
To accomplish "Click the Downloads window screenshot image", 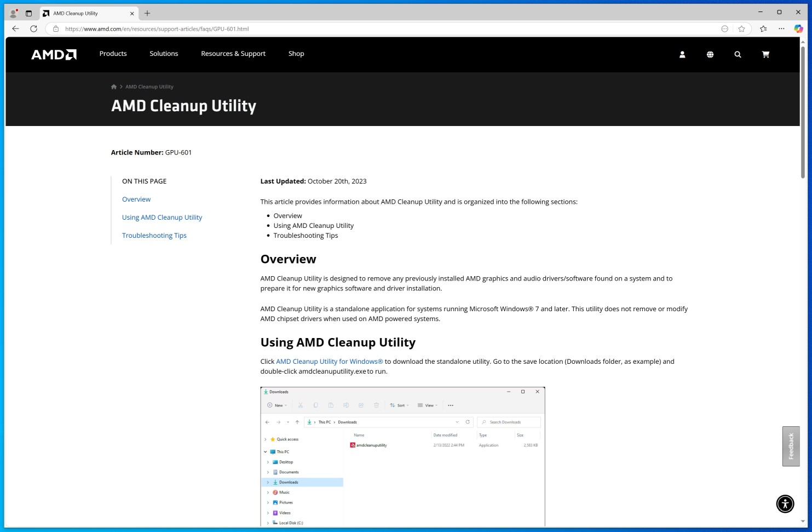I will (402, 456).
